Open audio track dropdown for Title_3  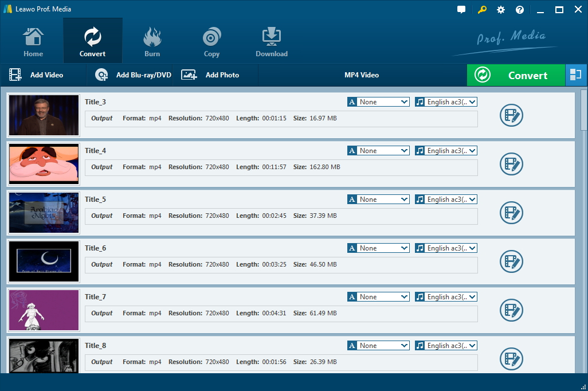point(446,102)
